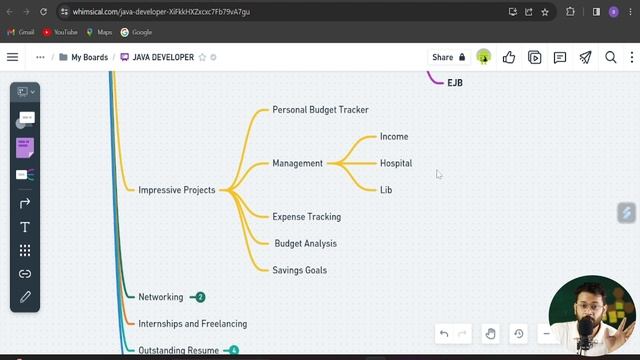Image resolution: width=640 pixels, height=360 pixels.
Task: Toggle star favorite for JAVA DEVELOPER board
Action: (202, 58)
